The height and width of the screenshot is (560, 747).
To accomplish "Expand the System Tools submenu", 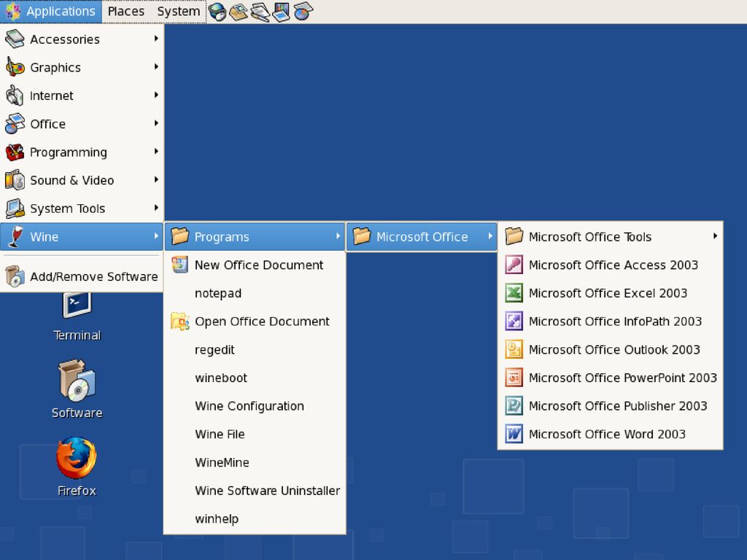I will (x=82, y=208).
